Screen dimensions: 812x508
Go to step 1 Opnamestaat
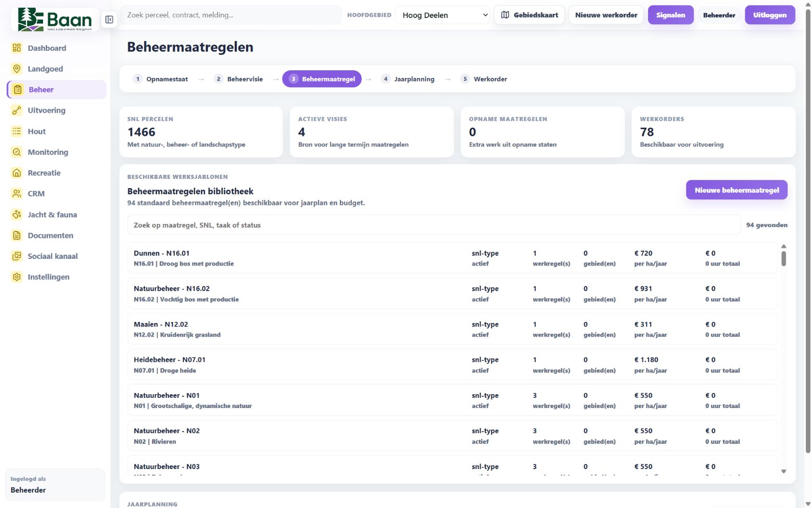point(160,79)
